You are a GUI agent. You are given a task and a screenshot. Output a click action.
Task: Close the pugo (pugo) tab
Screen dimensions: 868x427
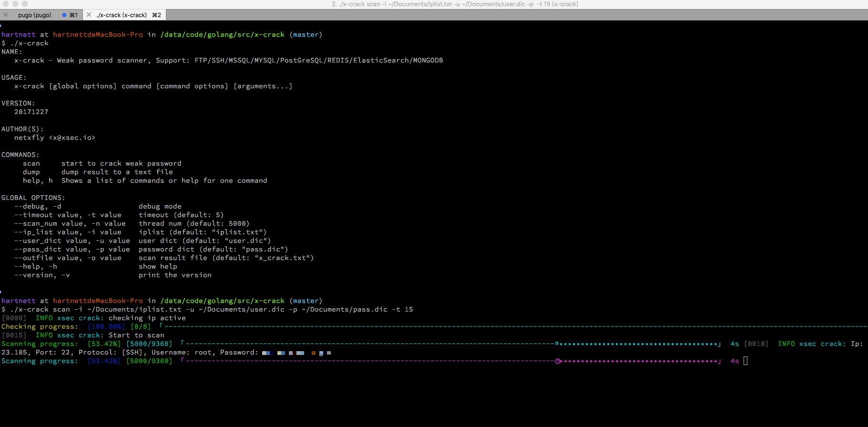pyautogui.click(x=6, y=15)
